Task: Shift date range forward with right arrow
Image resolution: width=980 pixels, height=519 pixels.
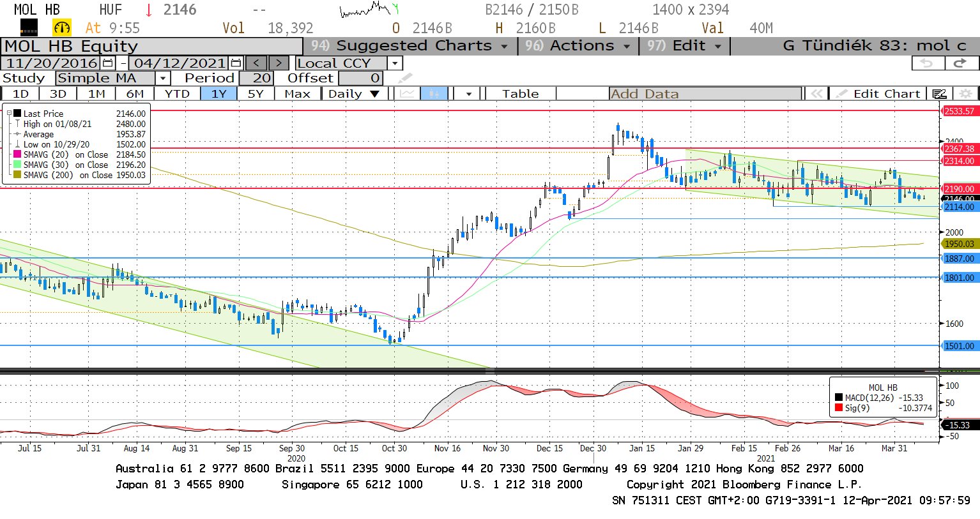Action: 279,63
